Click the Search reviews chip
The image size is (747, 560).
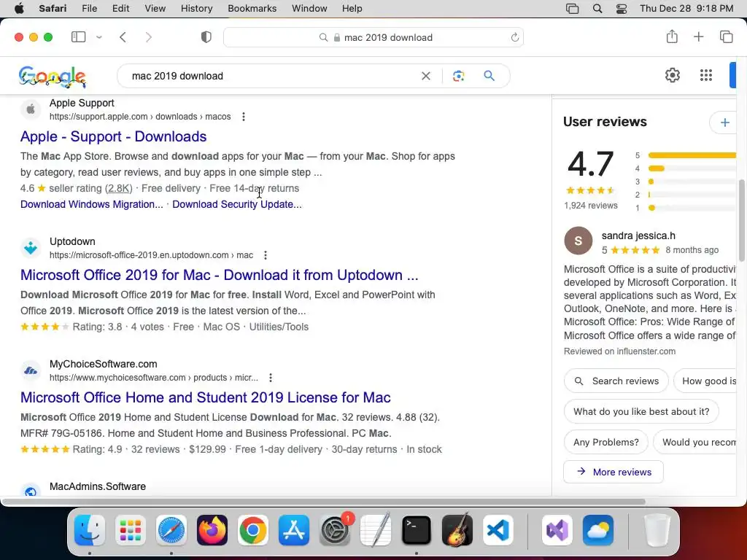coord(616,381)
